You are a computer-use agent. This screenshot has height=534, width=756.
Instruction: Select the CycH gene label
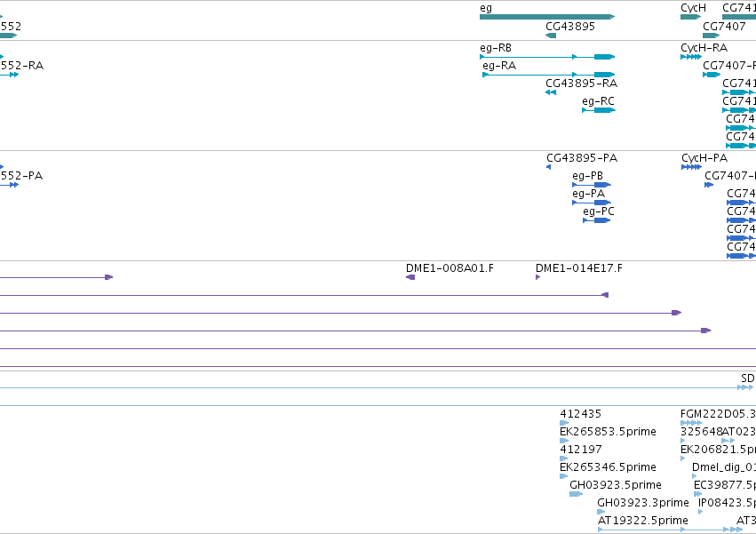[693, 8]
